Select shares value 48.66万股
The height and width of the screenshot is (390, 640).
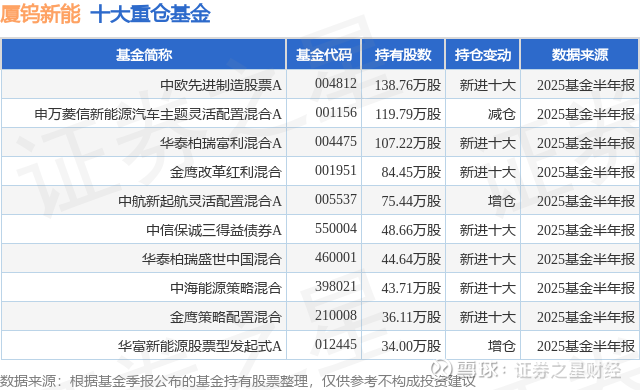411,230
